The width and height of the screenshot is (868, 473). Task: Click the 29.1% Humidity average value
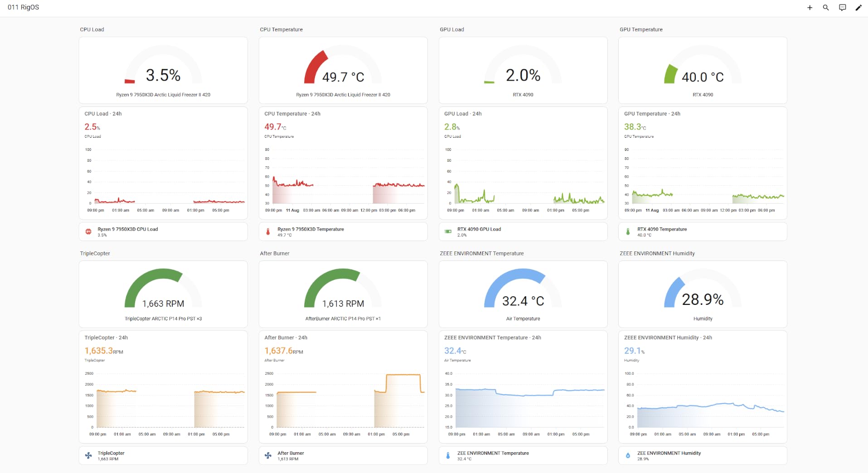pyautogui.click(x=634, y=351)
